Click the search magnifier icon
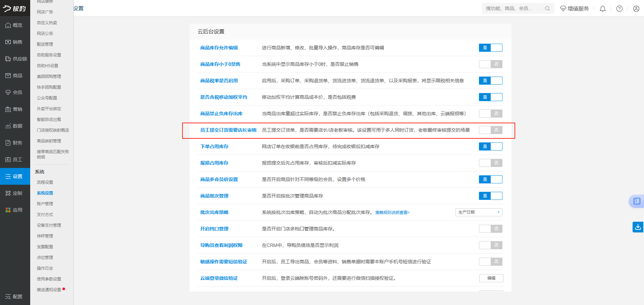Viewport: 644px width, 305px height. click(547, 8)
